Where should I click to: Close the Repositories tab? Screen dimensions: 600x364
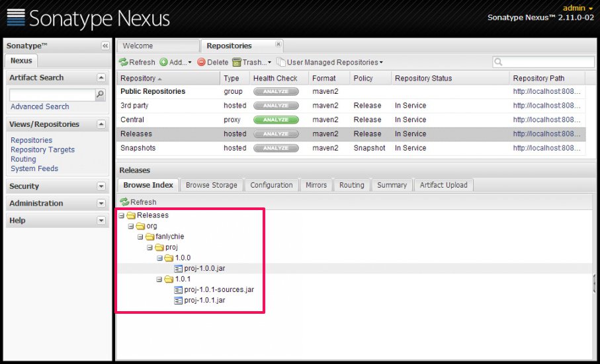click(x=279, y=44)
